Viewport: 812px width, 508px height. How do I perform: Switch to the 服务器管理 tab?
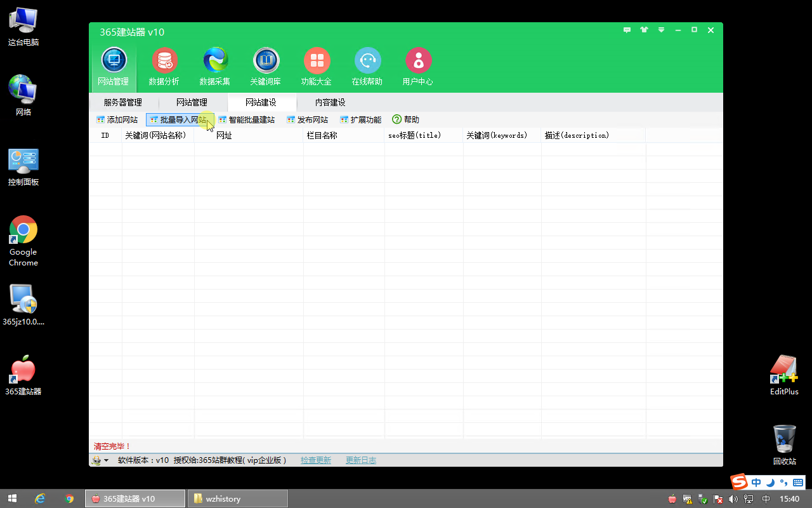pyautogui.click(x=123, y=102)
